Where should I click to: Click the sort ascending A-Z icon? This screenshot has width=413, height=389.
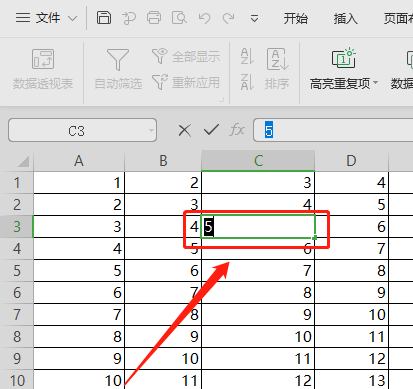click(247, 56)
